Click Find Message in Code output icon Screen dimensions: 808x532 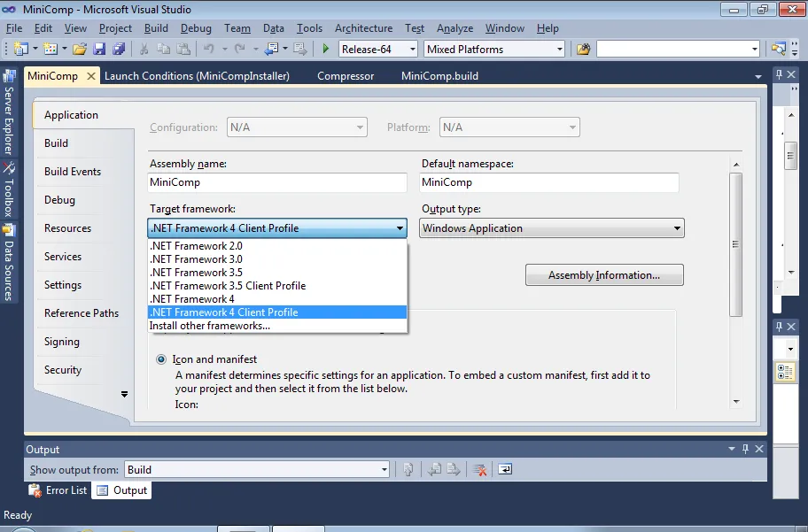(x=408, y=469)
